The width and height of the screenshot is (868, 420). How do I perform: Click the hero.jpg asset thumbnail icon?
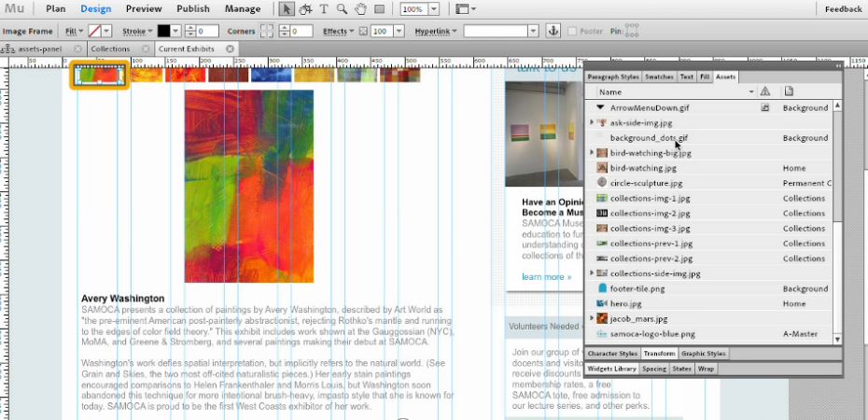pyautogui.click(x=602, y=303)
